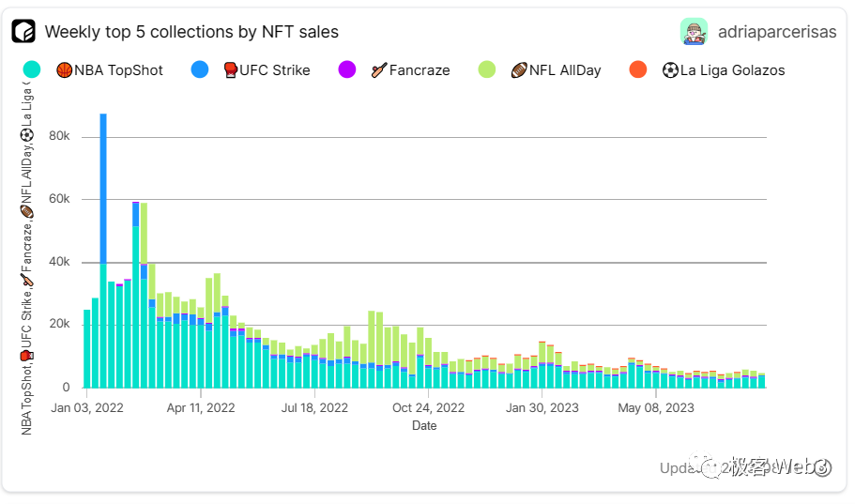
Task: Toggle the NBA TopShot series legend label
Action: coord(118,70)
